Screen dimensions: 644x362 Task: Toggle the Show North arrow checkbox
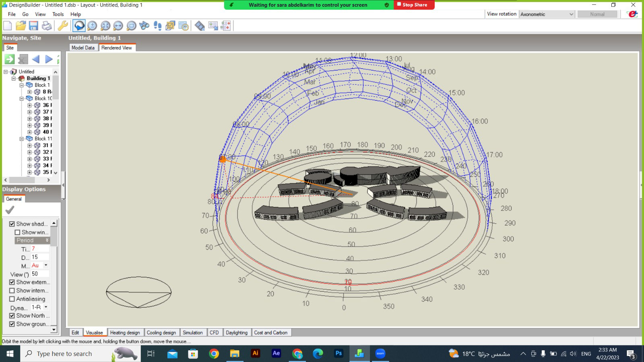click(12, 316)
